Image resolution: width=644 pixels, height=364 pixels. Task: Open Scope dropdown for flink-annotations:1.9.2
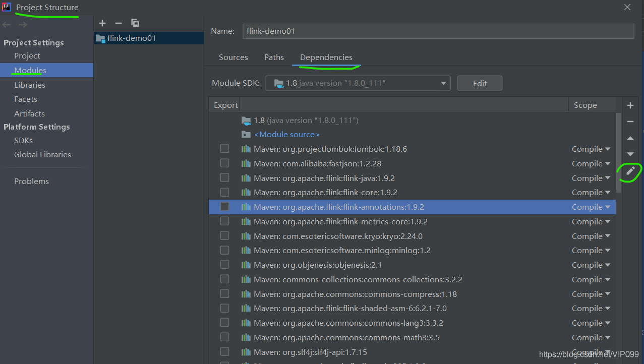tap(591, 207)
